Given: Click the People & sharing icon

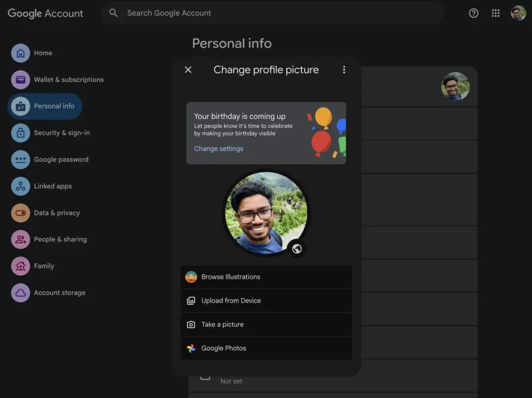Looking at the screenshot, I should [20, 240].
